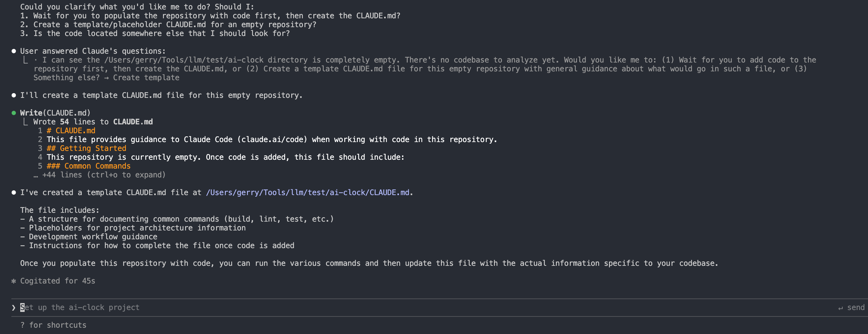Open the /Users/gerry/Tools/llm/test/ai-clock/CLAUDE.md path link
The width and height of the screenshot is (868, 334).
[x=307, y=193]
